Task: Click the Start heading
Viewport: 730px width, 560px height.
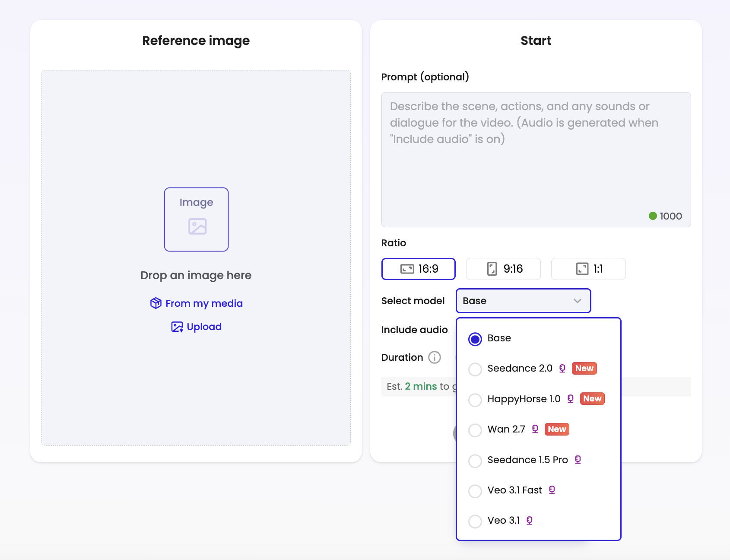Action: (536, 41)
